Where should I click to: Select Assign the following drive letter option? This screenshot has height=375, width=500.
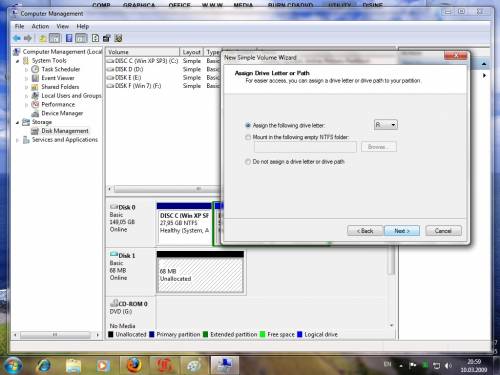tap(248, 126)
